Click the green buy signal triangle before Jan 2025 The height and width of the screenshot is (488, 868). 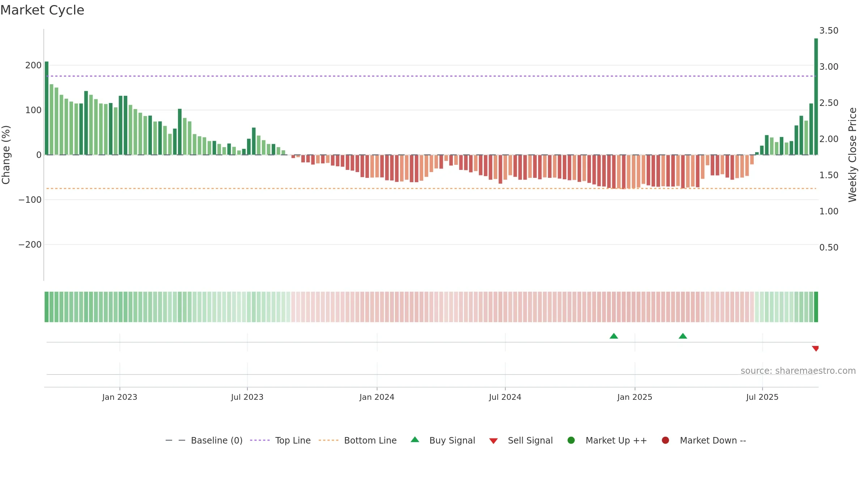tap(614, 336)
